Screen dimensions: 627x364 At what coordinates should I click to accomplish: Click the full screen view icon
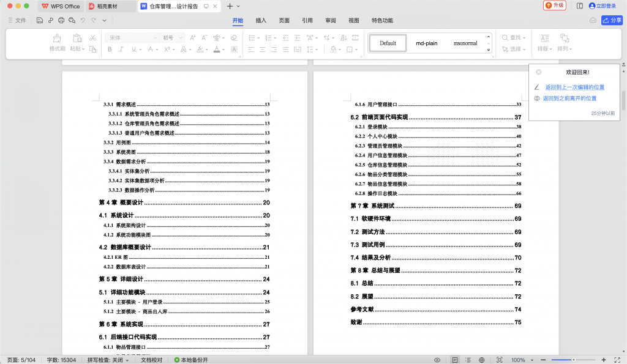(617, 360)
